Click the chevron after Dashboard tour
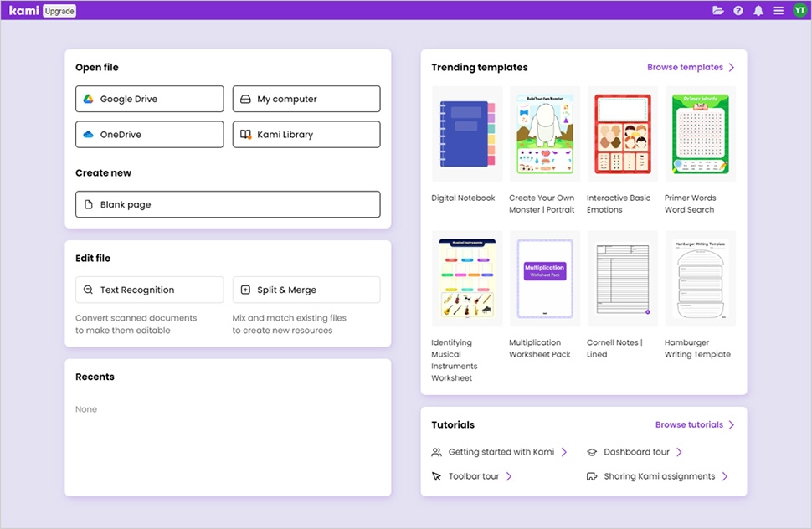The height and width of the screenshot is (529, 812). [679, 452]
